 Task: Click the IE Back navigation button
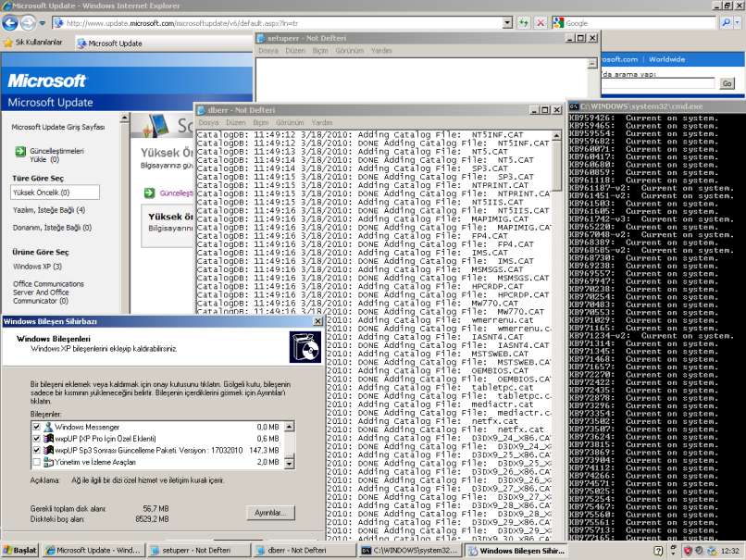[10, 22]
